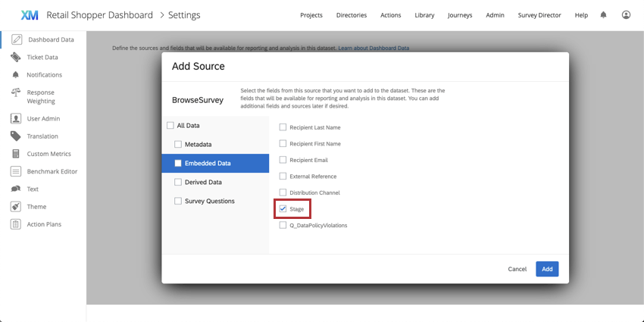Image resolution: width=644 pixels, height=322 pixels.
Task: Click the Notifications bell sidebar icon
Action: pos(16,75)
